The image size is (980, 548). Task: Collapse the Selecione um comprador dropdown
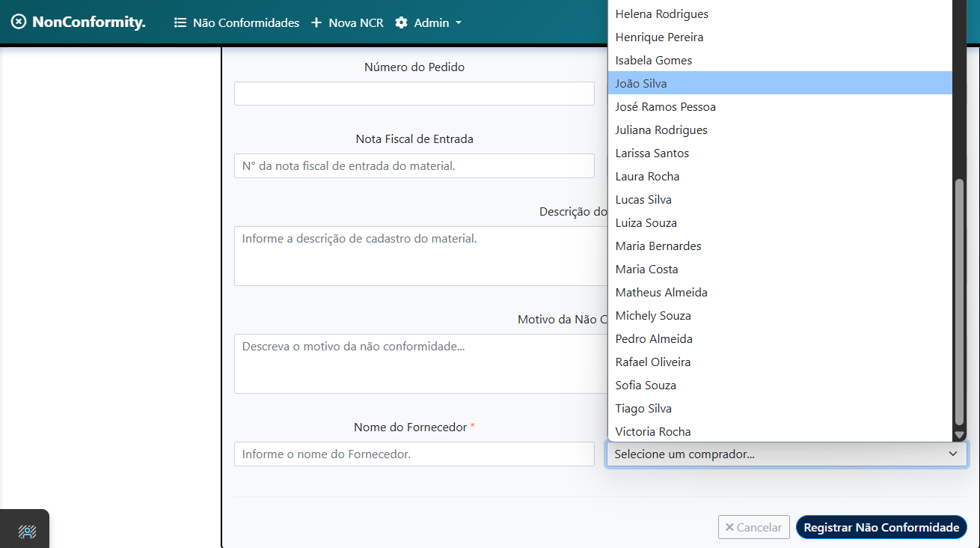[x=952, y=454]
